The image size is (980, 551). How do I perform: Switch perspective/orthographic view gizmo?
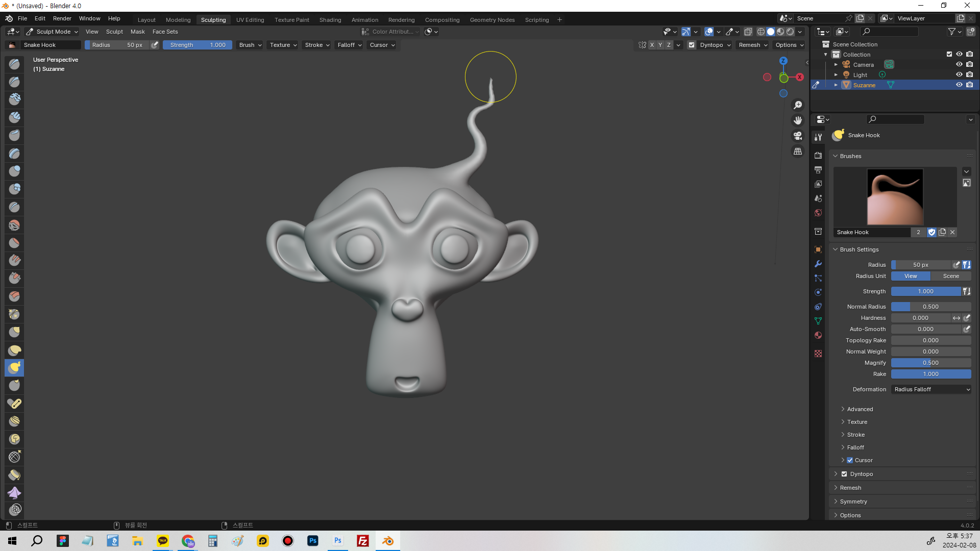point(798,152)
